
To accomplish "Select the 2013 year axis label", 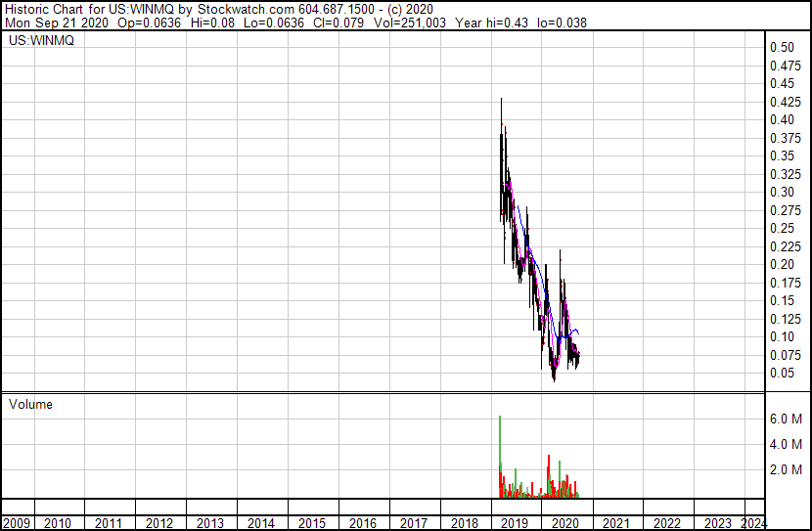I will tap(209, 523).
